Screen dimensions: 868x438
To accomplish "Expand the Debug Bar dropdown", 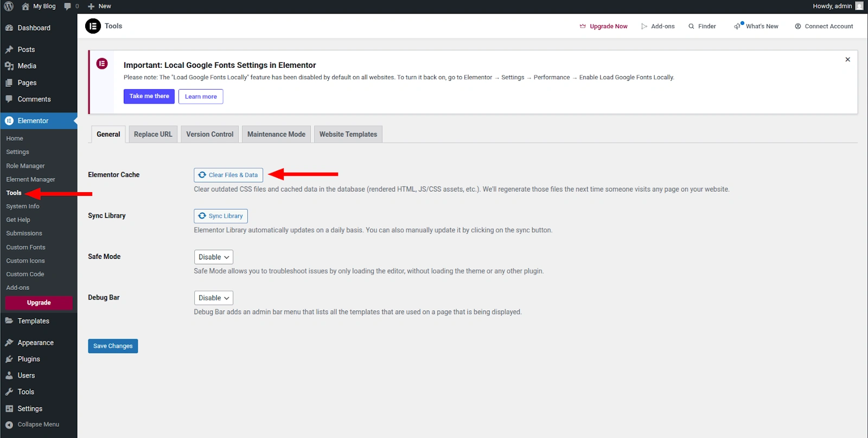I will 214,298.
